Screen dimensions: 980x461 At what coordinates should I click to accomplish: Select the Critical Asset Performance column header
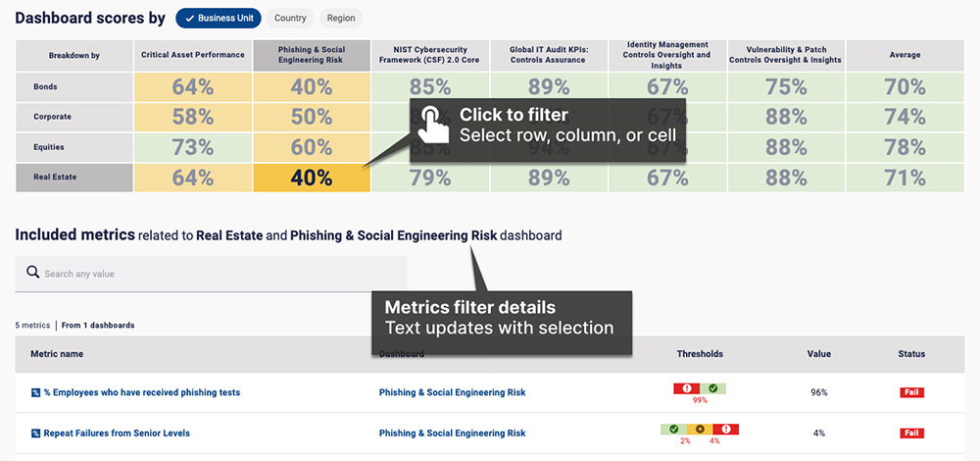coord(193,55)
